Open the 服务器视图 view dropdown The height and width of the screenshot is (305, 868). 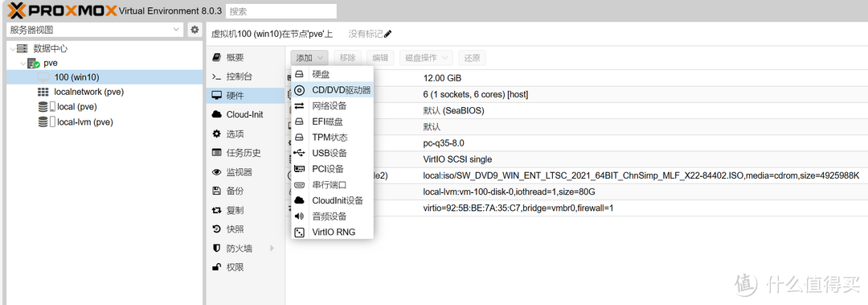tap(95, 30)
